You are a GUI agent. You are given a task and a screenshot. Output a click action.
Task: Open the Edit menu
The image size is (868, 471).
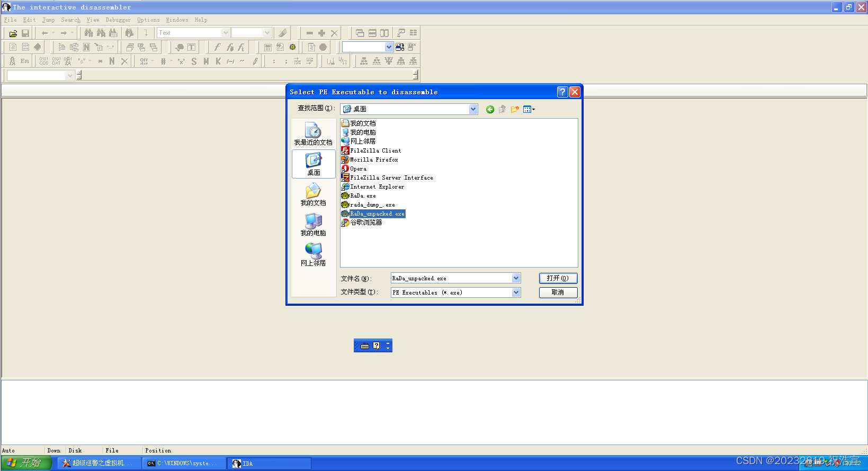(29, 20)
